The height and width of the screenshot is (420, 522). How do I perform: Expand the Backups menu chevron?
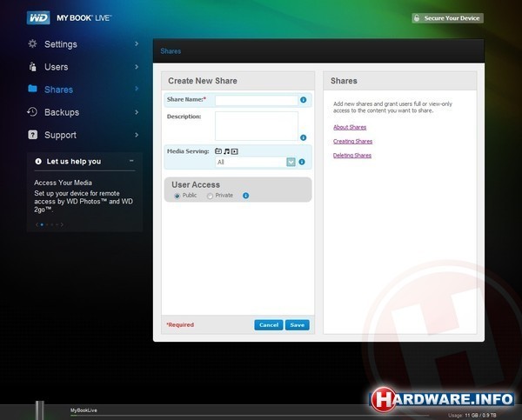click(x=137, y=111)
